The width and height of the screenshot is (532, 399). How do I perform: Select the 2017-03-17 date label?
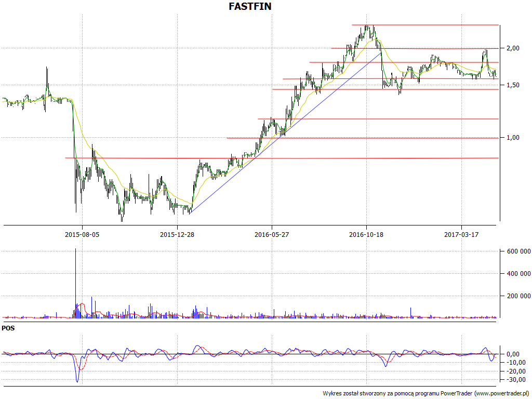[x=461, y=234]
